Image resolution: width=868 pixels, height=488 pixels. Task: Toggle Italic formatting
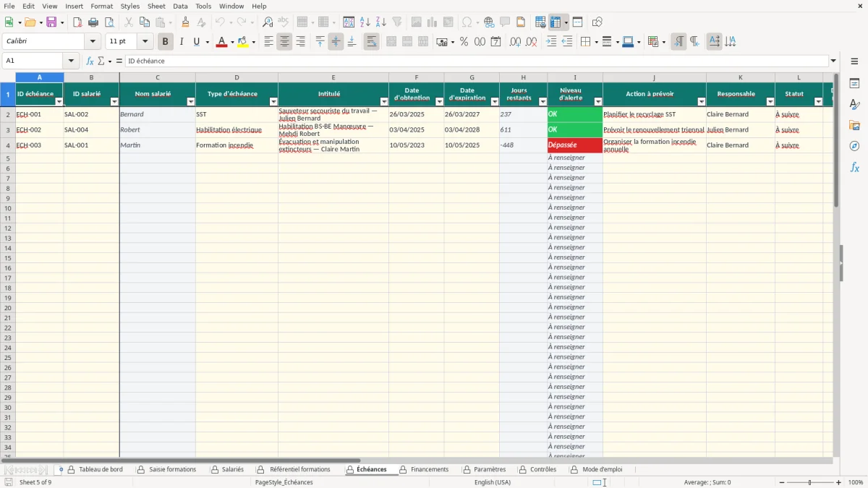[182, 42]
